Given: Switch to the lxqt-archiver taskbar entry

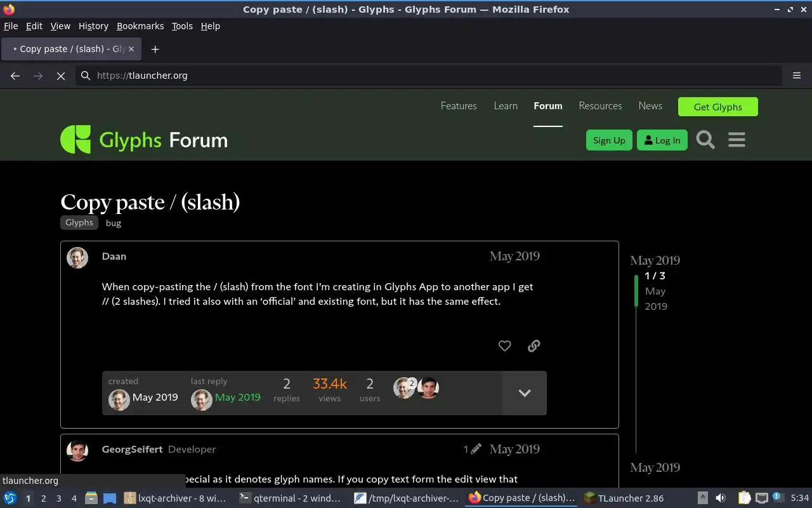Looking at the screenshot, I should pos(176,498).
